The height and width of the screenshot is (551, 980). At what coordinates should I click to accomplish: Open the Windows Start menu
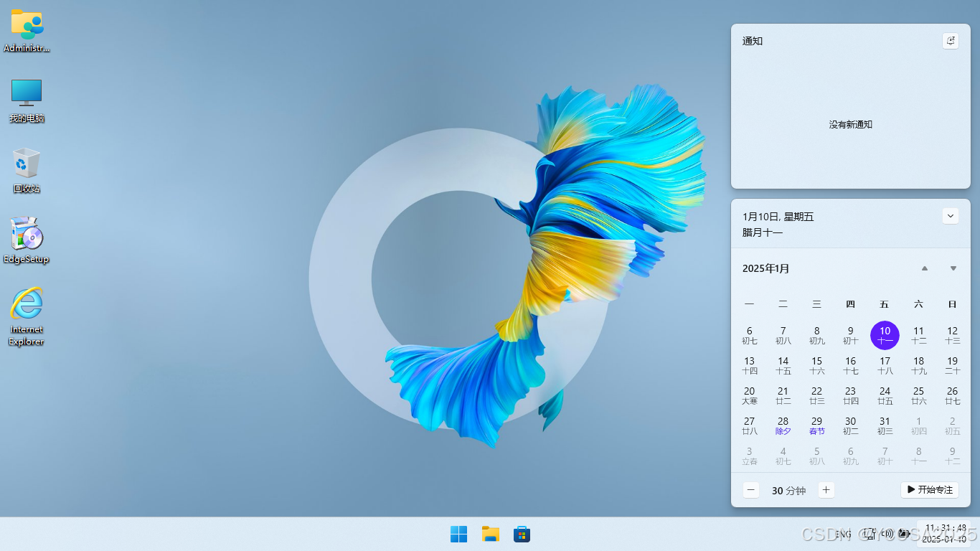[x=458, y=534]
